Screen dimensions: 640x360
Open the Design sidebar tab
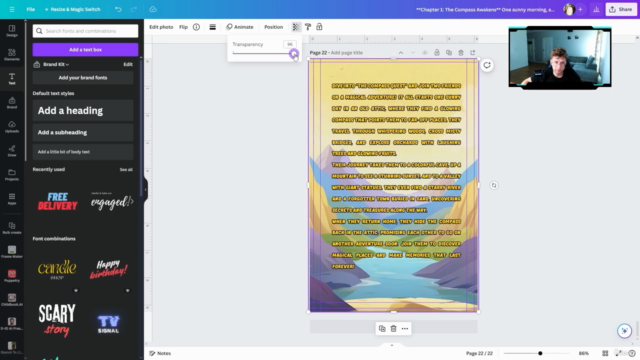pos(12,31)
